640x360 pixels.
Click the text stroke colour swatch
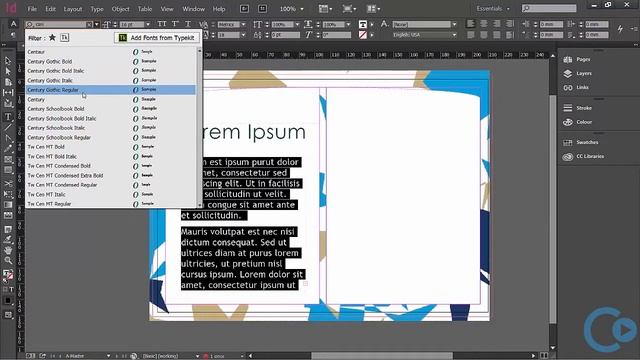(x=362, y=35)
